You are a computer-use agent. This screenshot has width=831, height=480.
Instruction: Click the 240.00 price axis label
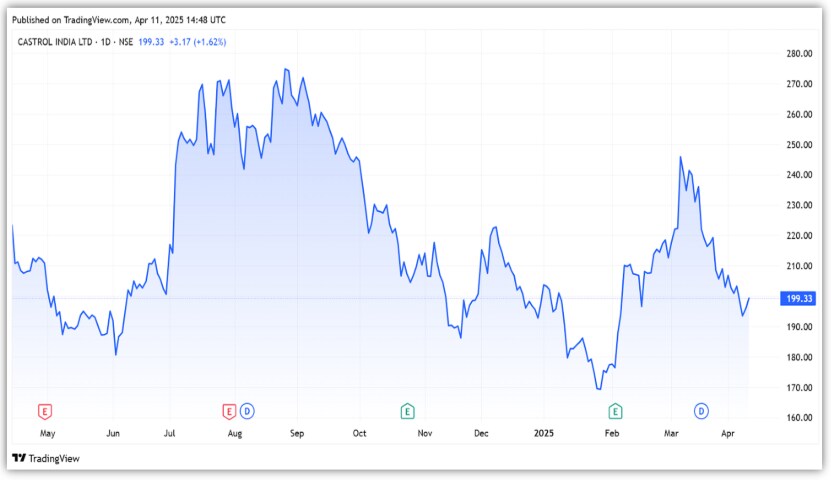click(x=799, y=175)
